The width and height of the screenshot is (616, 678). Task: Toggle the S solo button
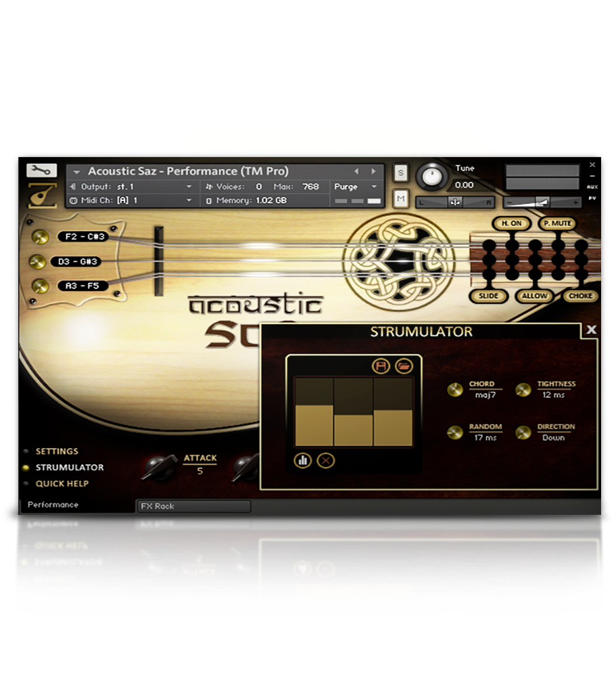400,173
